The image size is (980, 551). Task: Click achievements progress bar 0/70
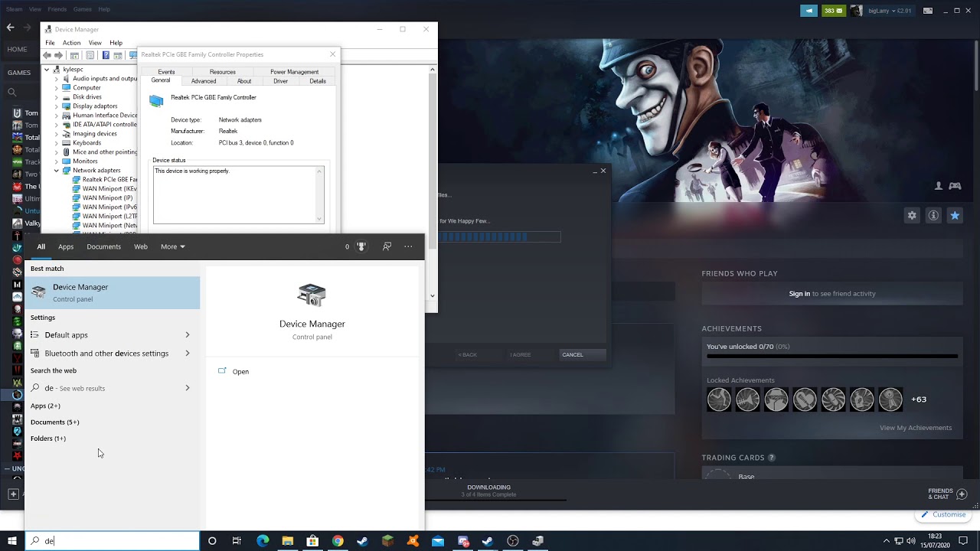(832, 357)
